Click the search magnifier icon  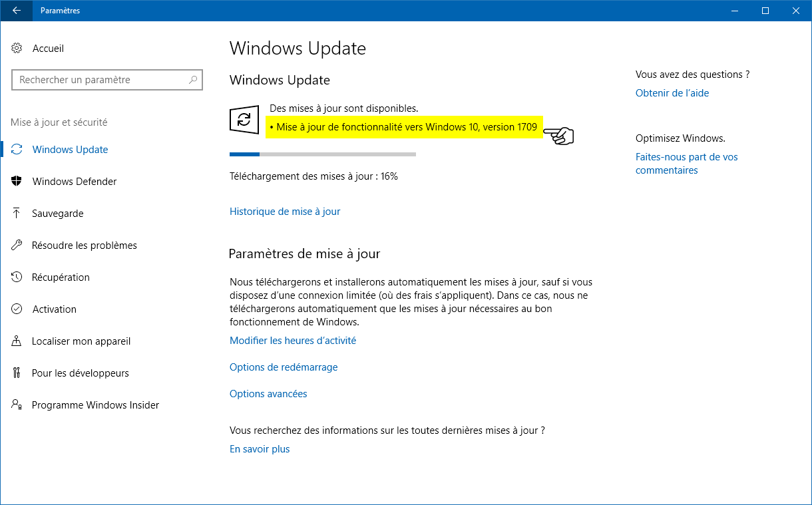pos(193,80)
